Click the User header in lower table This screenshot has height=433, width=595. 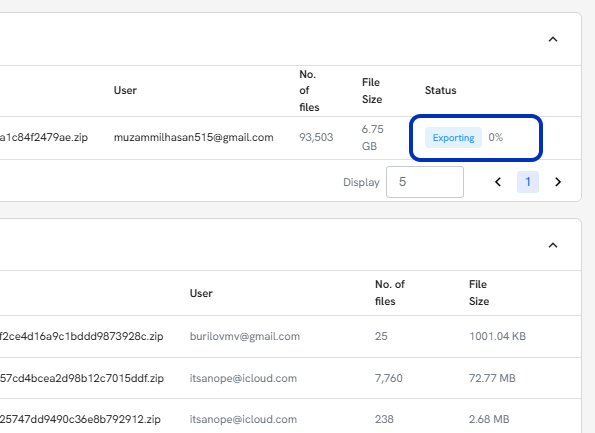click(x=201, y=293)
